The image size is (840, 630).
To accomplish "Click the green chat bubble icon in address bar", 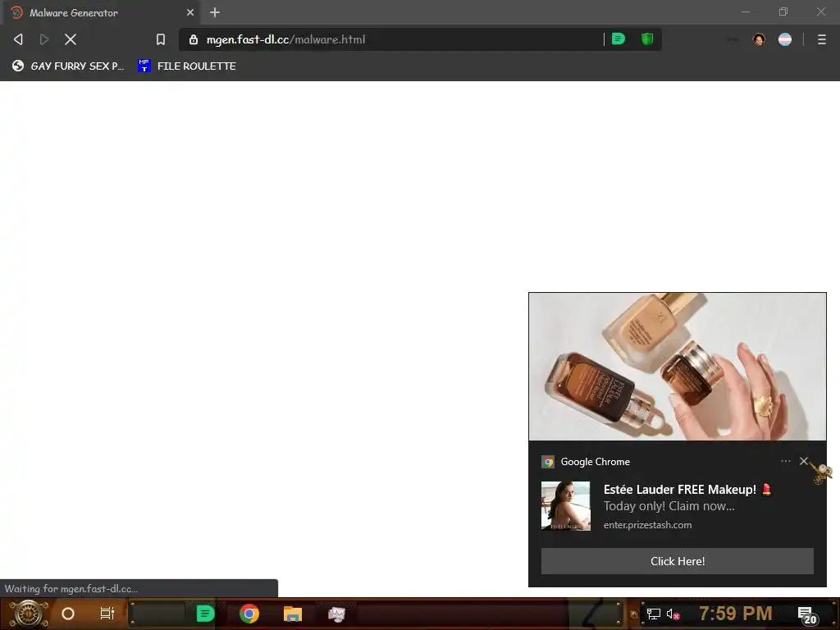I will pyautogui.click(x=619, y=39).
